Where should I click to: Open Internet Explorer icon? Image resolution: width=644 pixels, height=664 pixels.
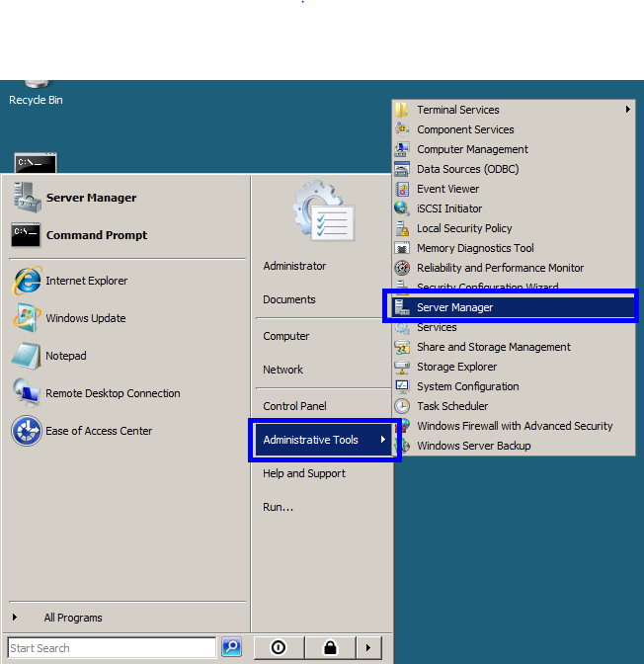click(x=28, y=281)
